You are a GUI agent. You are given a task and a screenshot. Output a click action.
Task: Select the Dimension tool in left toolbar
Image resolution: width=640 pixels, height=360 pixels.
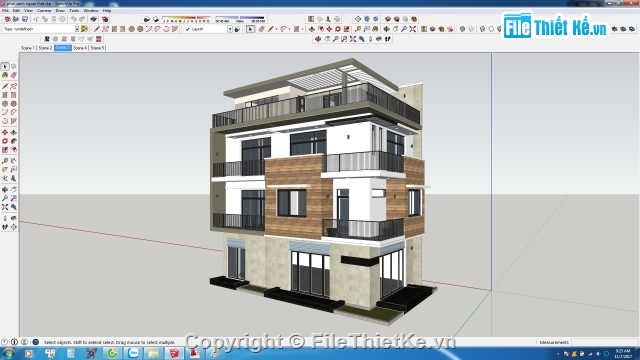(13, 161)
